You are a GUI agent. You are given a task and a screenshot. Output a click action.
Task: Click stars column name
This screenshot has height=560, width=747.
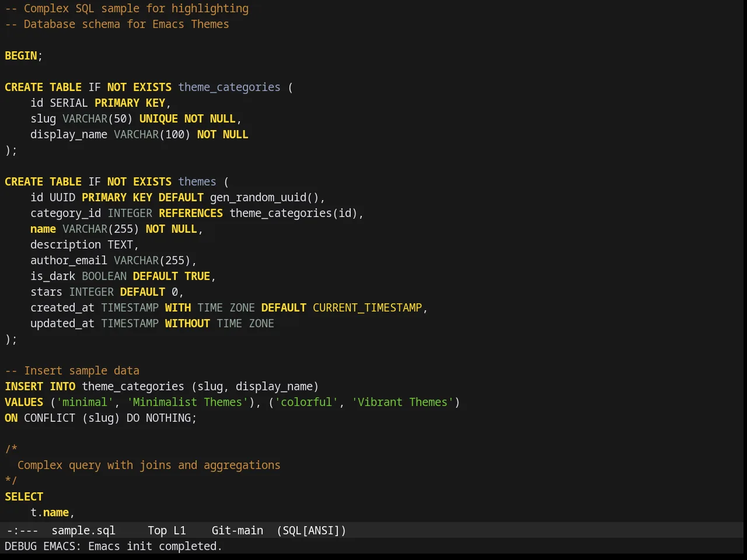tap(47, 292)
